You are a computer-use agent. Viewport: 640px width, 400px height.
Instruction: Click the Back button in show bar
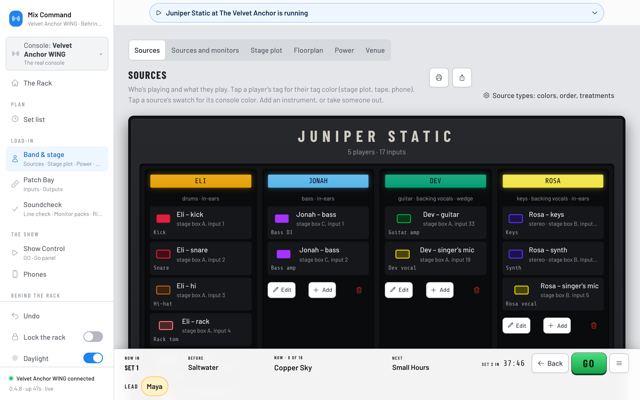pyautogui.click(x=550, y=363)
